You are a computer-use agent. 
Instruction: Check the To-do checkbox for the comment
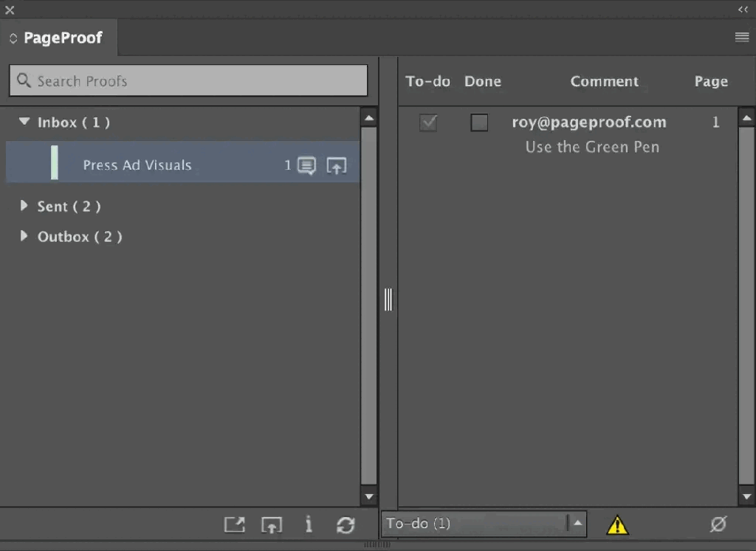pyautogui.click(x=428, y=123)
